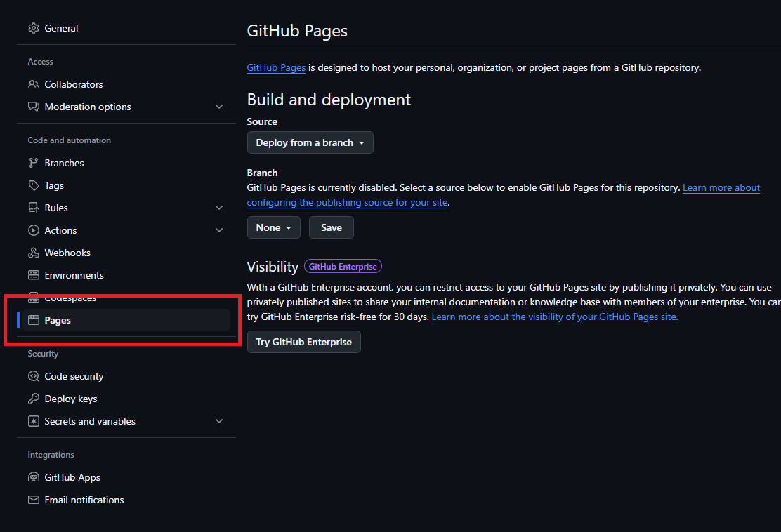
Task: Click the Deploy keys key icon
Action: [34, 399]
